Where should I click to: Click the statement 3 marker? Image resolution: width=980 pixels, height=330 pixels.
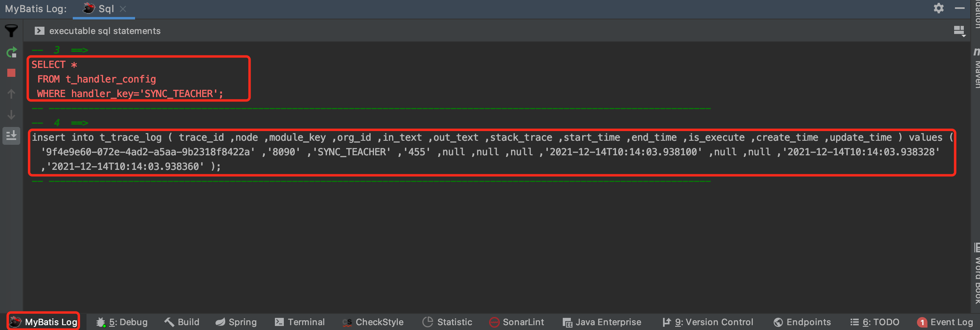pos(60,50)
